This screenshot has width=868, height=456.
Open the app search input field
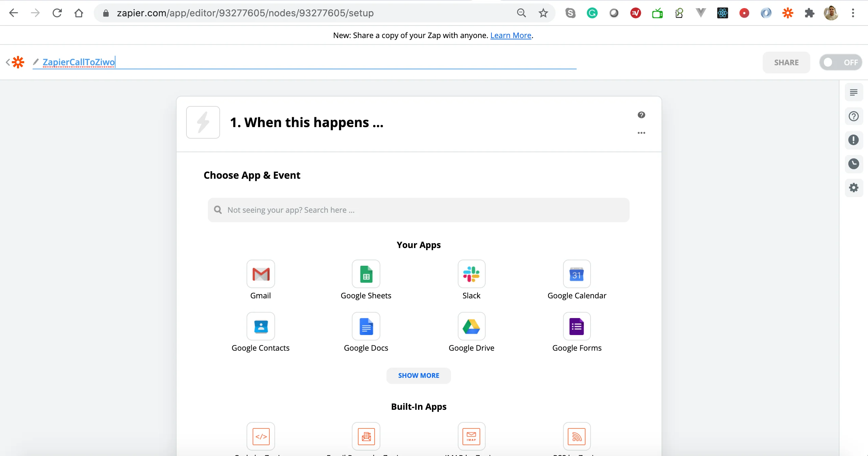click(x=418, y=210)
